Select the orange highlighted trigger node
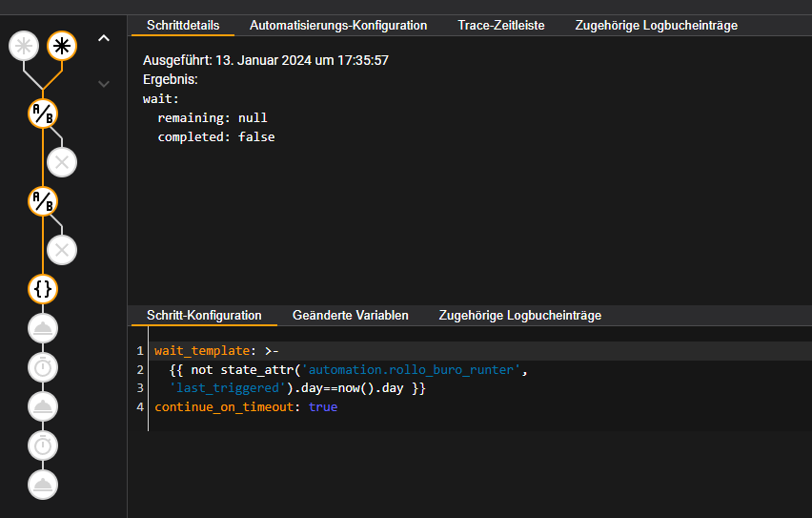The width and height of the screenshot is (812, 518). pyautogui.click(x=62, y=45)
